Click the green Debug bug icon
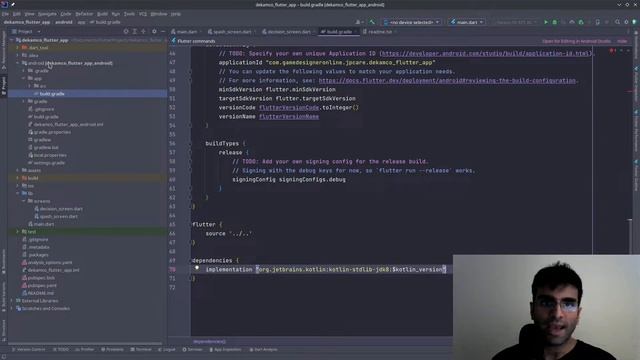The image size is (640, 360). (x=555, y=22)
